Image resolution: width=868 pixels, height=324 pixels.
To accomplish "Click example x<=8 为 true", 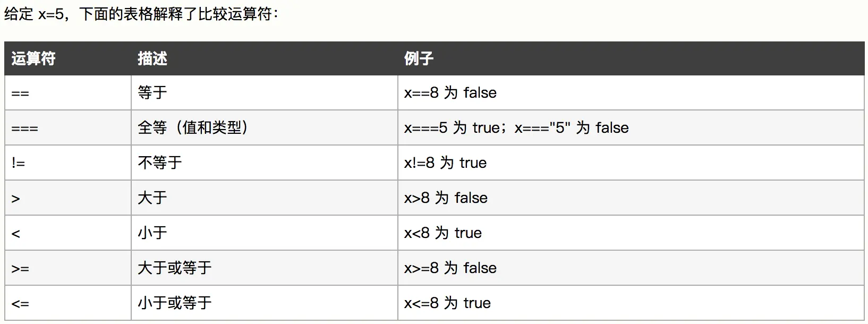I will 447,303.
